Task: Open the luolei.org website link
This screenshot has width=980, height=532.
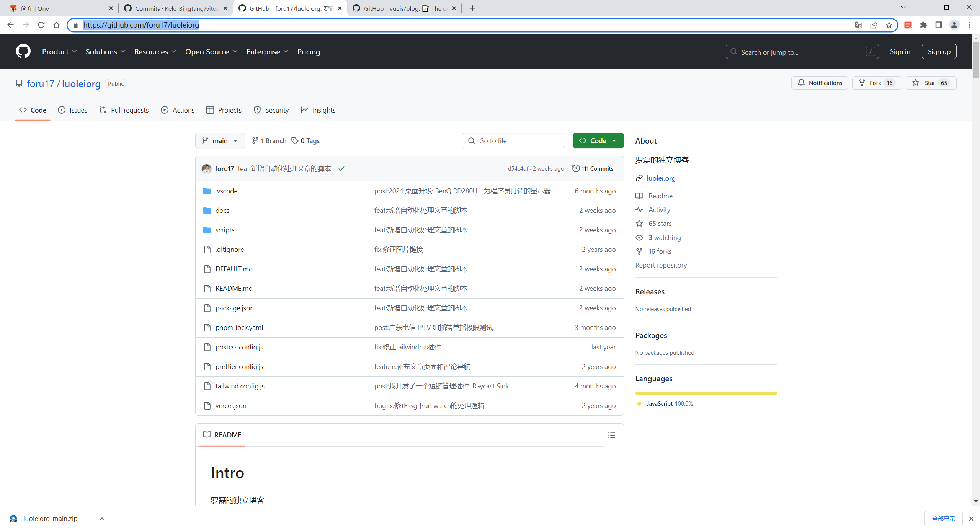Action: pos(661,178)
